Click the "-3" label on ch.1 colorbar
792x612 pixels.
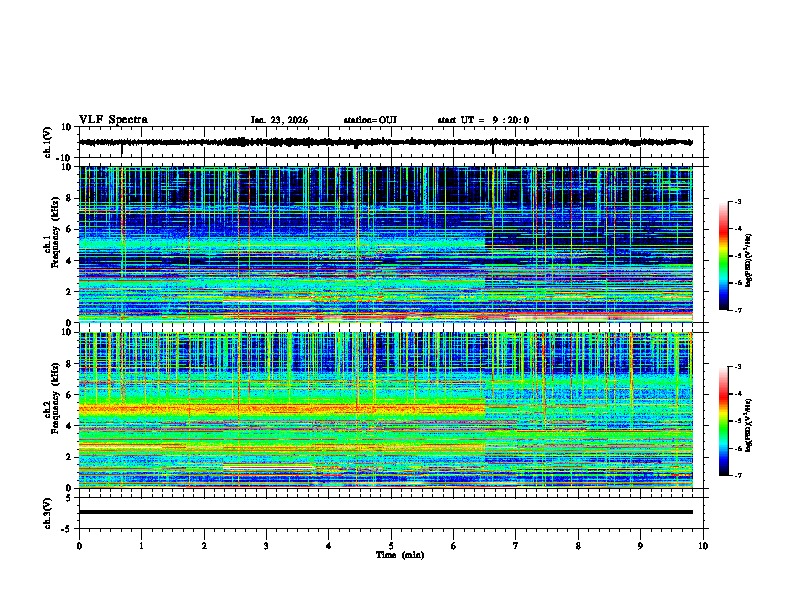pos(738,201)
